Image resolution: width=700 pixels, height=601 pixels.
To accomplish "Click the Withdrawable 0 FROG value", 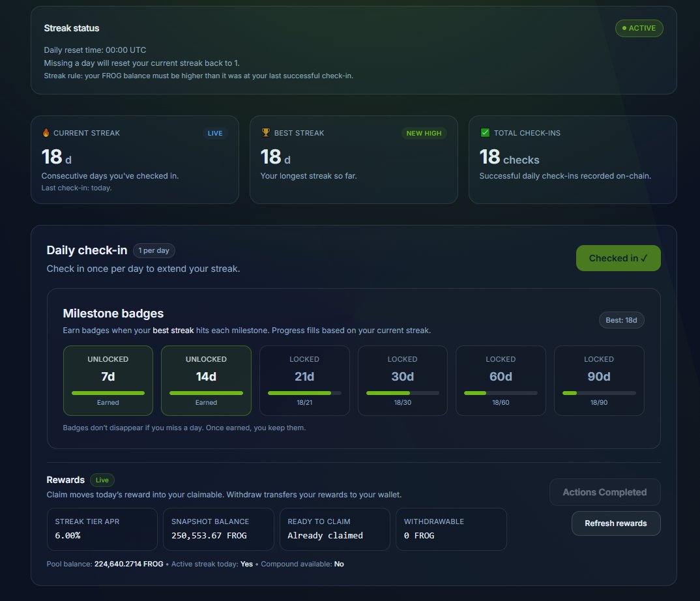I will [x=418, y=535].
